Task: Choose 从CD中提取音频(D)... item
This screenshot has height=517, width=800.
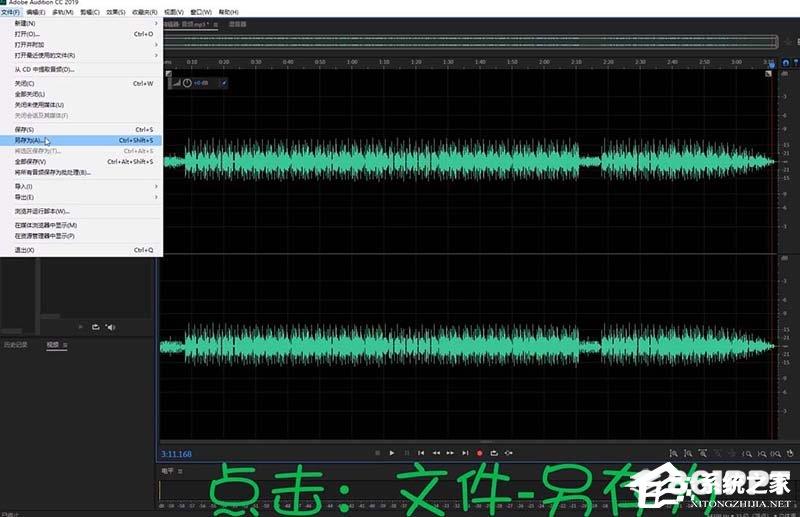Action: (x=82, y=69)
